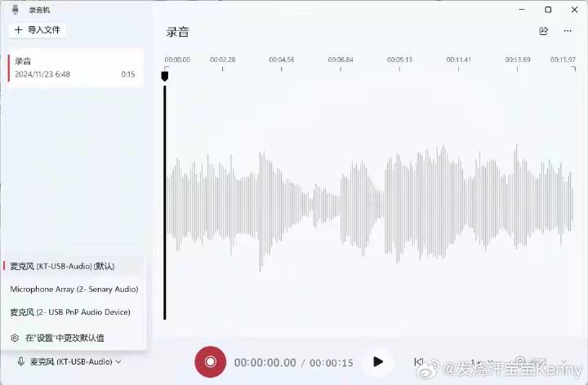This screenshot has width=588, height=385.
Task: Click the gear icon in the microphone menu
Action: (x=14, y=338)
